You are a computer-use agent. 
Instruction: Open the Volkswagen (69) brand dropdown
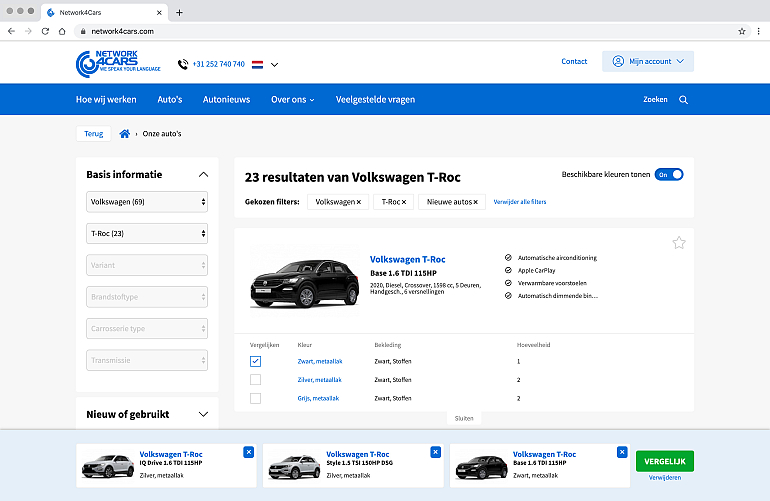point(147,202)
